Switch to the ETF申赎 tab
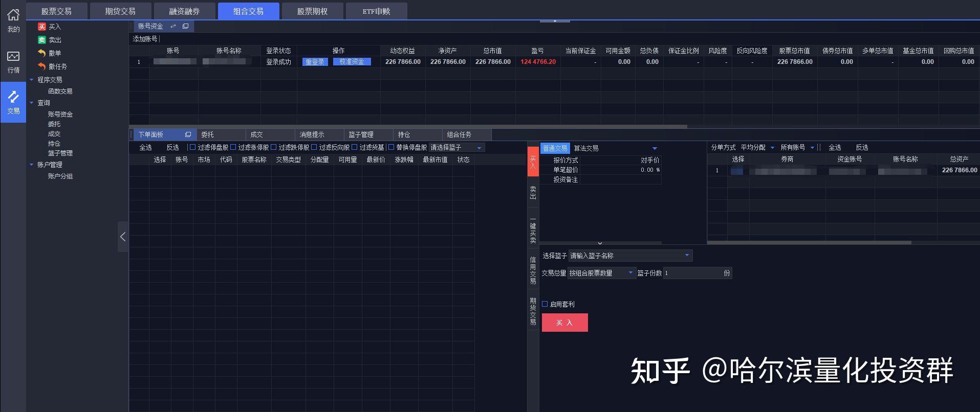Image resolution: width=980 pixels, height=412 pixels. pos(376,11)
